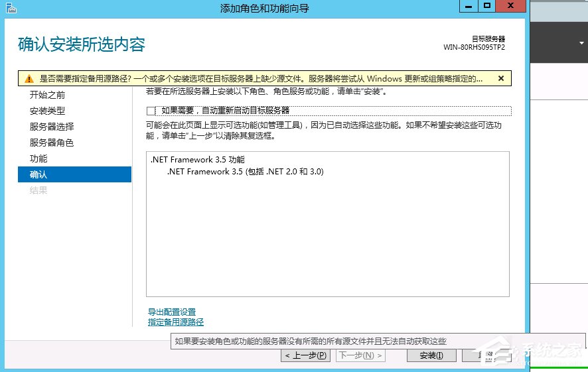Click server name WIN-80RHS095TP2

coord(474,47)
